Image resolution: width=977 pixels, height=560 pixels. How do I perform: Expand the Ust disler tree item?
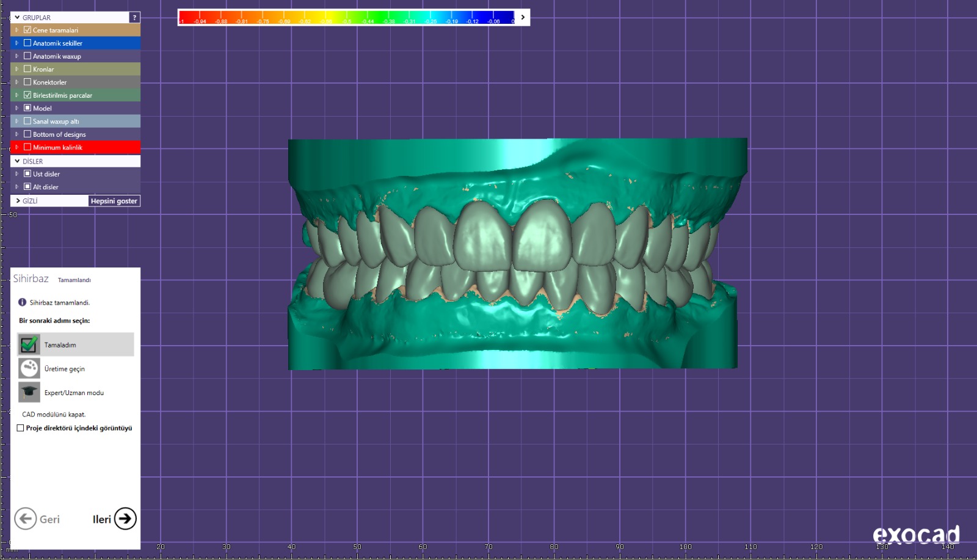(x=16, y=174)
